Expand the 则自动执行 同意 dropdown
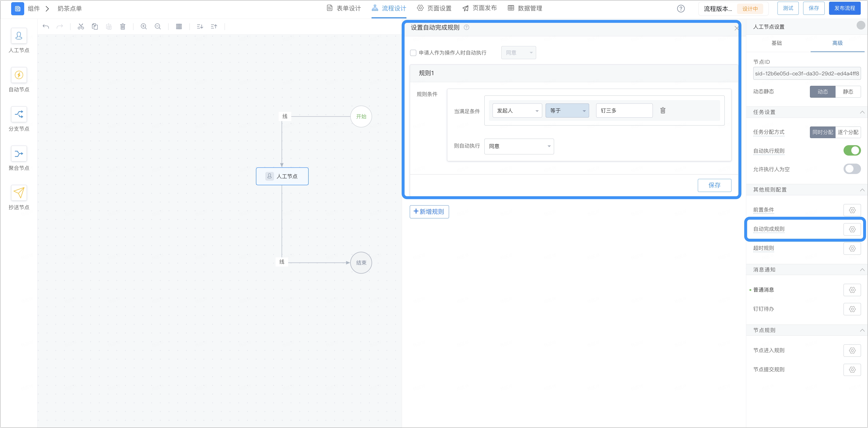868x428 pixels. tap(519, 146)
